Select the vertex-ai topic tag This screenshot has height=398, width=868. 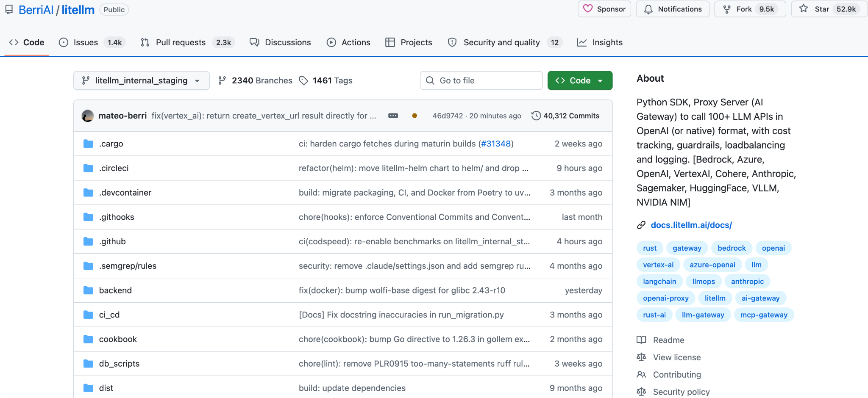(658, 265)
